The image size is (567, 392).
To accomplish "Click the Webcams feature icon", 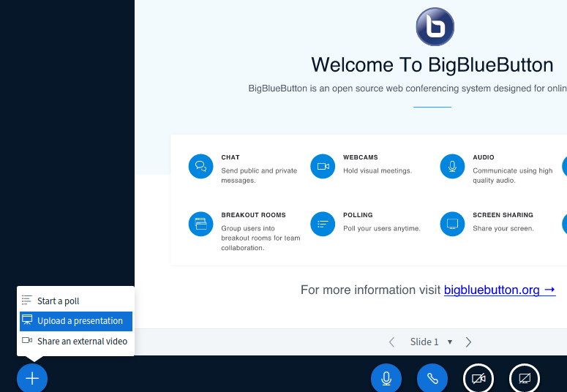I will click(x=323, y=166).
